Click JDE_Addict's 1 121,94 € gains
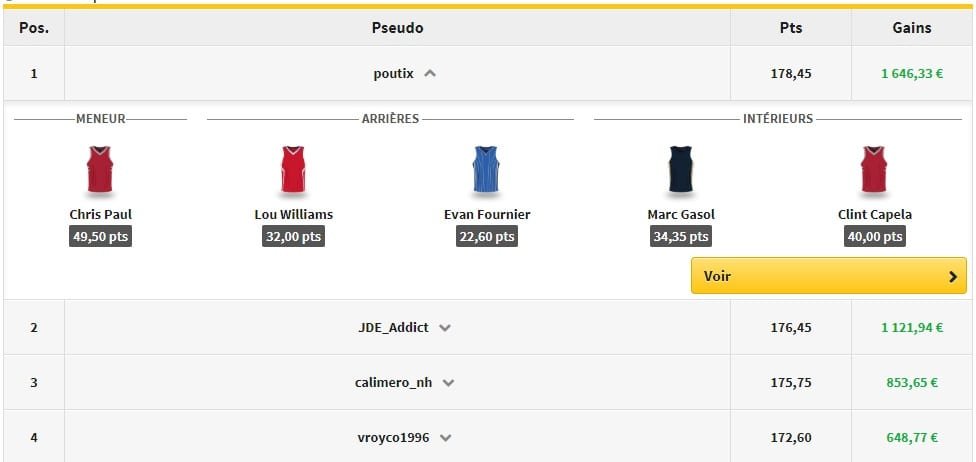The height and width of the screenshot is (462, 976). click(912, 327)
